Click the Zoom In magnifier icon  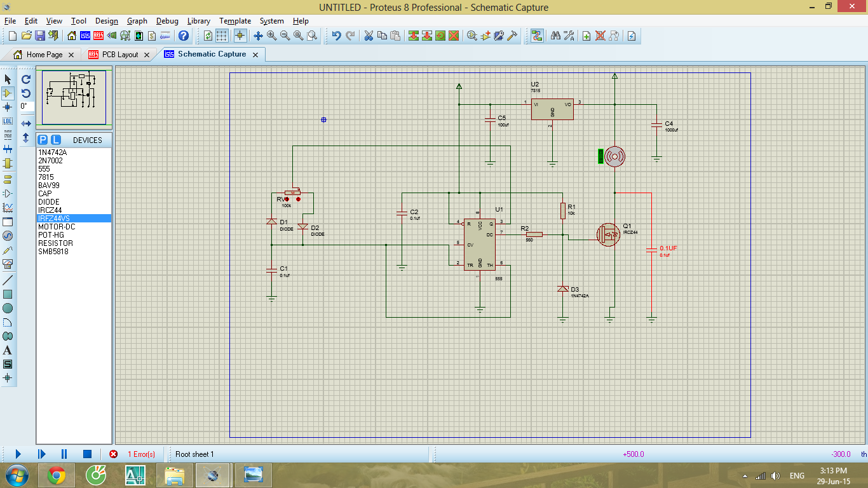pyautogui.click(x=271, y=36)
